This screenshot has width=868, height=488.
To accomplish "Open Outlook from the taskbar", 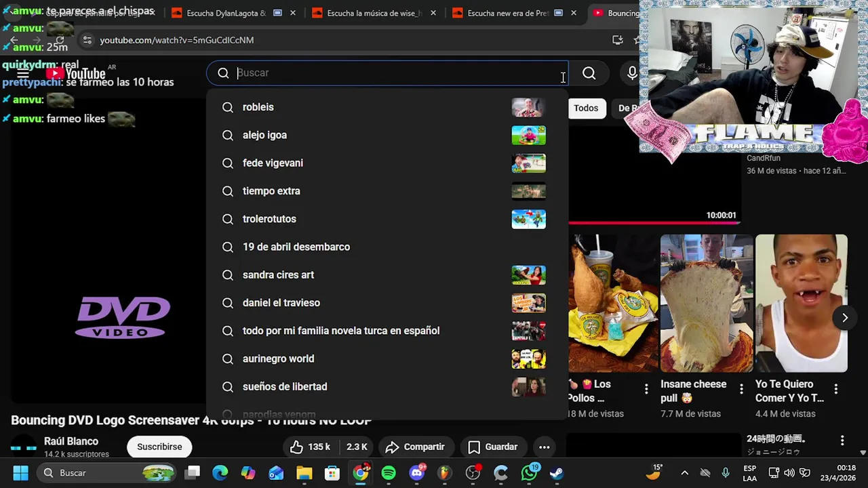I will 276,472.
